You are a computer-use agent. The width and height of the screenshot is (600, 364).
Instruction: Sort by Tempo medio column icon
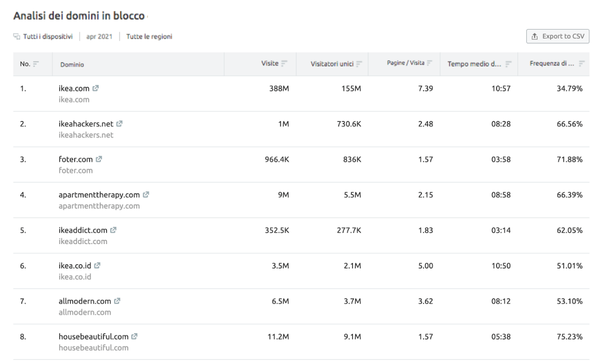pyautogui.click(x=508, y=64)
